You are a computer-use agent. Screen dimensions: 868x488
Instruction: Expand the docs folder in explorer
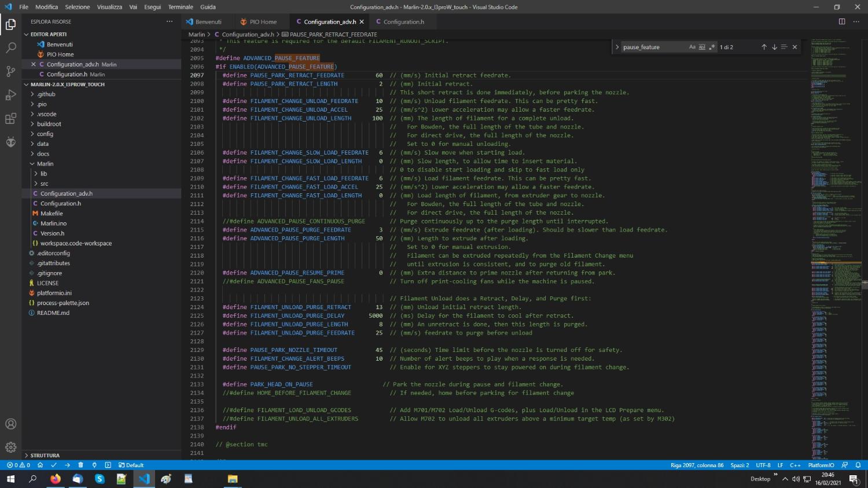[43, 153]
